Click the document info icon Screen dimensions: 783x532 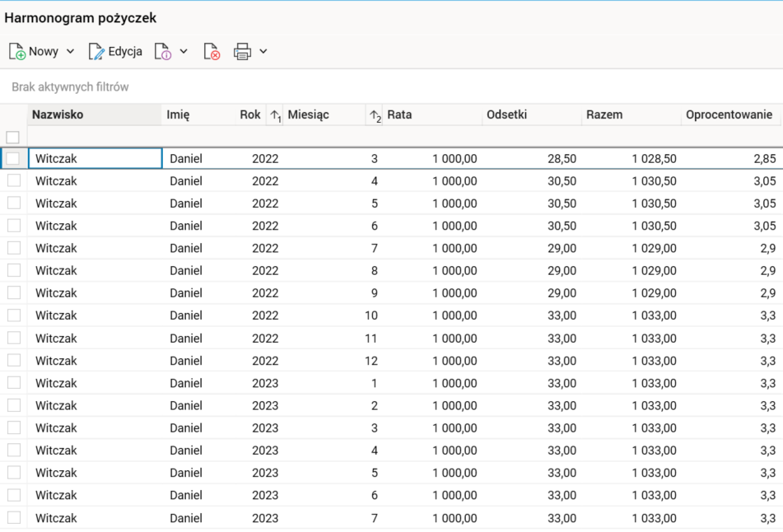(163, 52)
